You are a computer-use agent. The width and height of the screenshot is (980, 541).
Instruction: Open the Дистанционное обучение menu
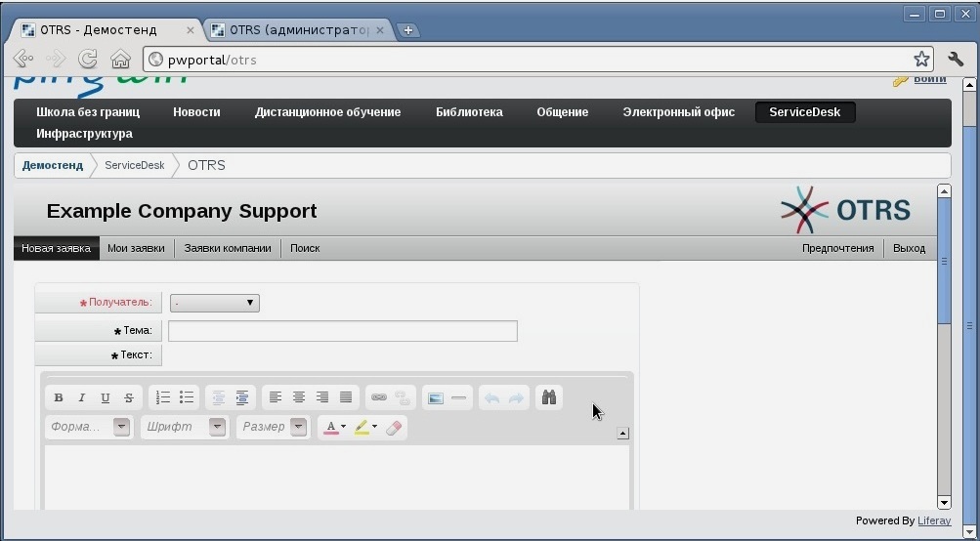pos(327,112)
